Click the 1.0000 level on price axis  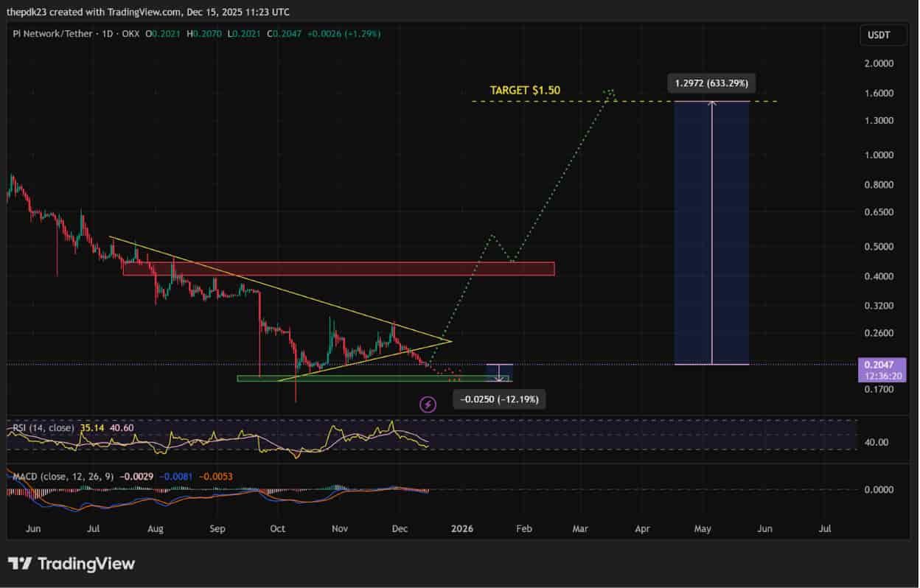(x=877, y=155)
